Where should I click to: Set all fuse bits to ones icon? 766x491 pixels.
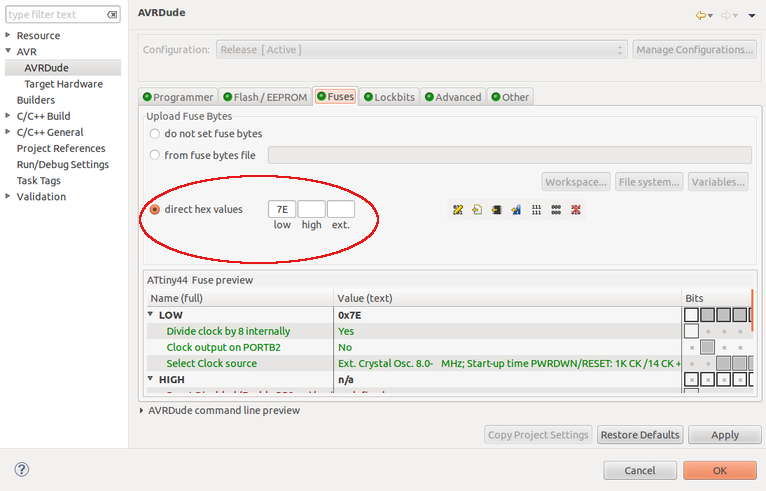point(536,210)
